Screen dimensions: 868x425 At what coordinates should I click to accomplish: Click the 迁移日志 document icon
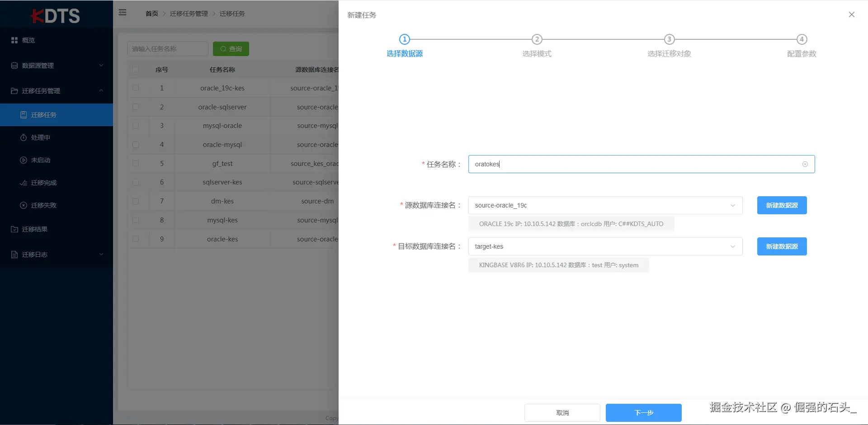click(14, 255)
